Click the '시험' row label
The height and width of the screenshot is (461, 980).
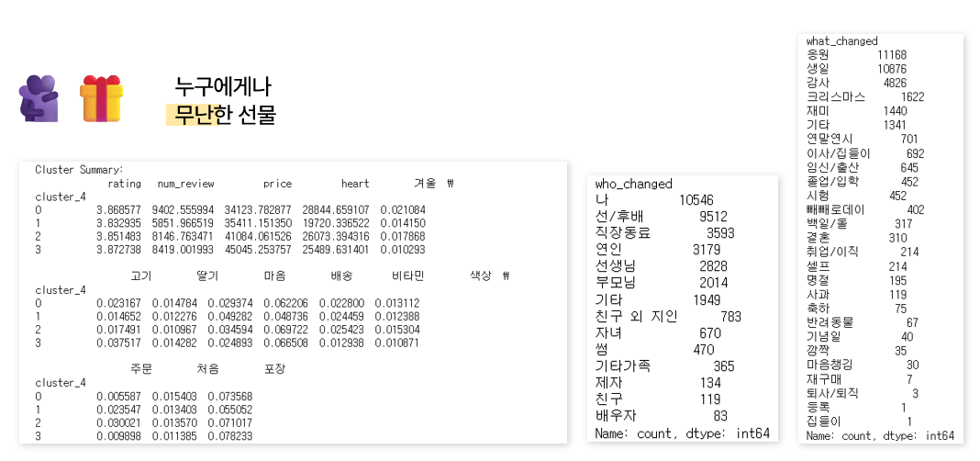(x=819, y=196)
